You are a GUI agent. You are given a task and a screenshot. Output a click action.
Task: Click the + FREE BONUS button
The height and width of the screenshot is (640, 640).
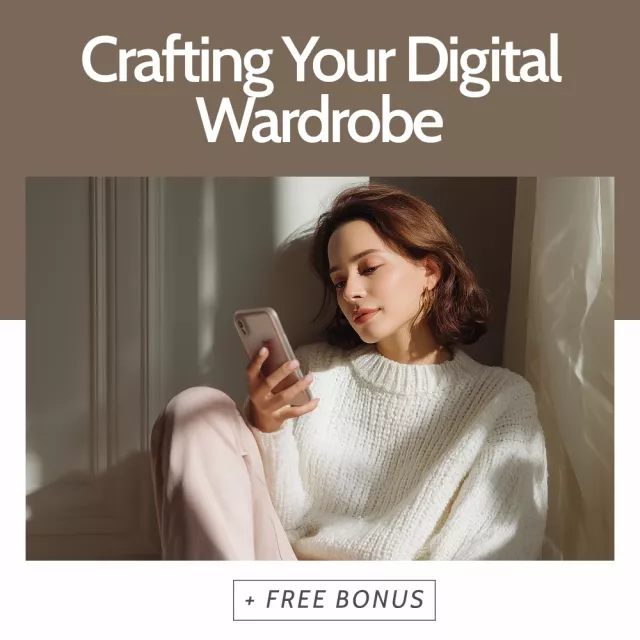coord(334,600)
